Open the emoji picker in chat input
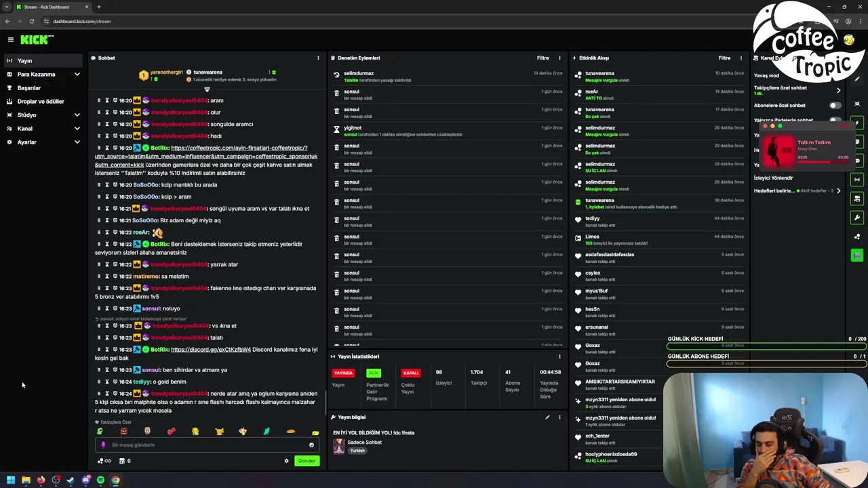 click(x=311, y=445)
